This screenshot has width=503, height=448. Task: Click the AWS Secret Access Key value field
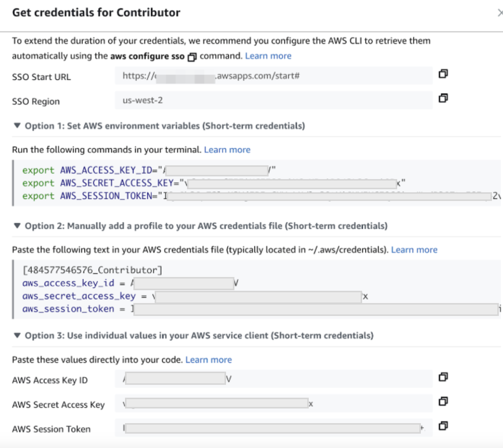click(x=273, y=404)
